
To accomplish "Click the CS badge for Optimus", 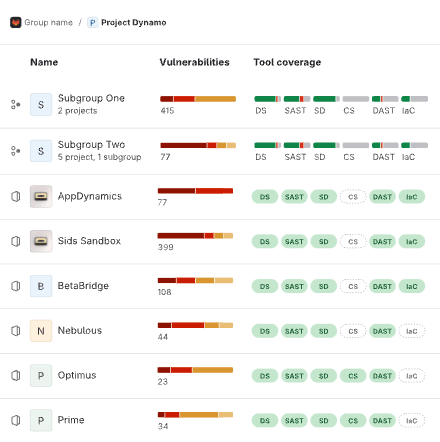I will click(x=353, y=376).
